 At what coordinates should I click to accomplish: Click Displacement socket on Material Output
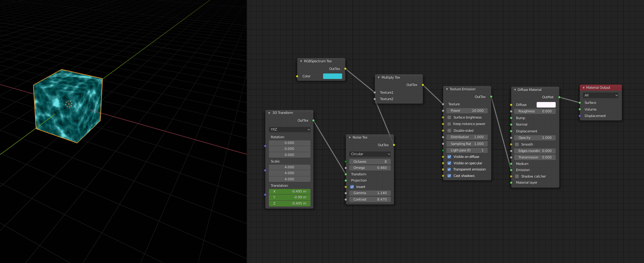580,116
